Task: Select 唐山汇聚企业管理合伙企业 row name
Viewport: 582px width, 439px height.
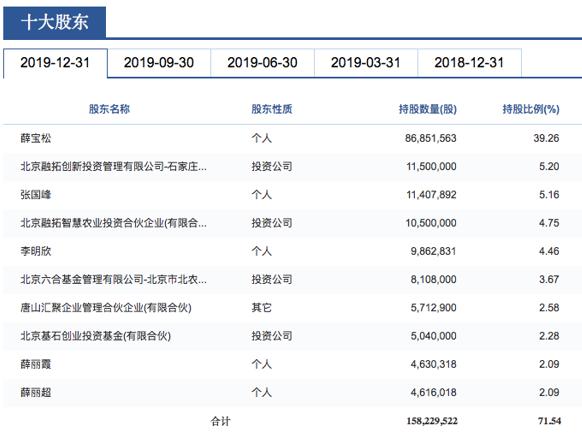Action: click(106, 308)
